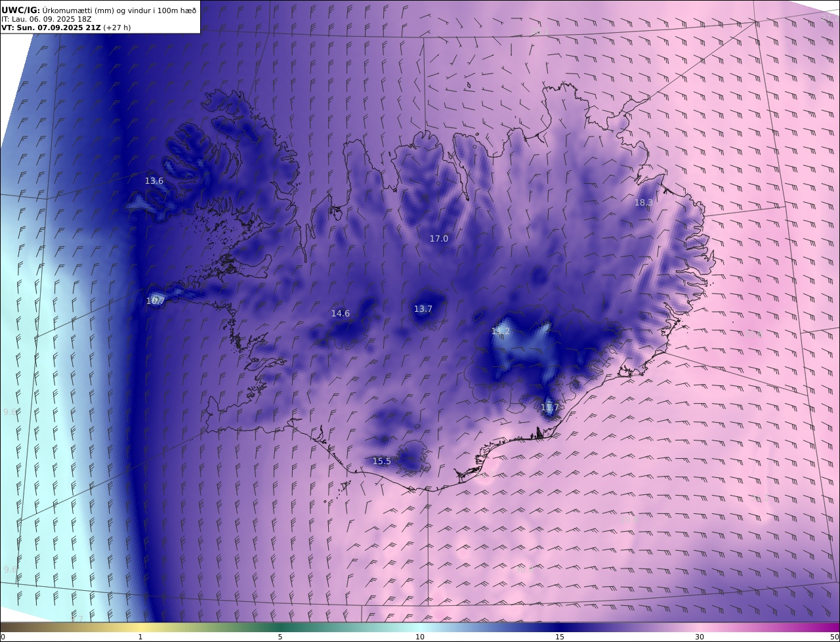Screen dimensions: 840x642
Task: Click the 5 tick on the color scale
Action: 280,637
